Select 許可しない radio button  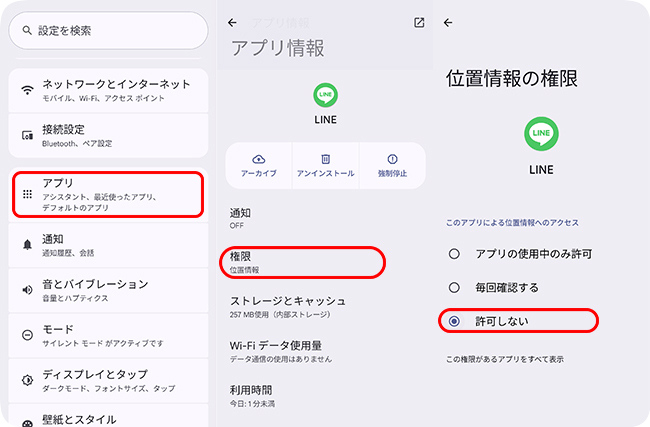[454, 321]
